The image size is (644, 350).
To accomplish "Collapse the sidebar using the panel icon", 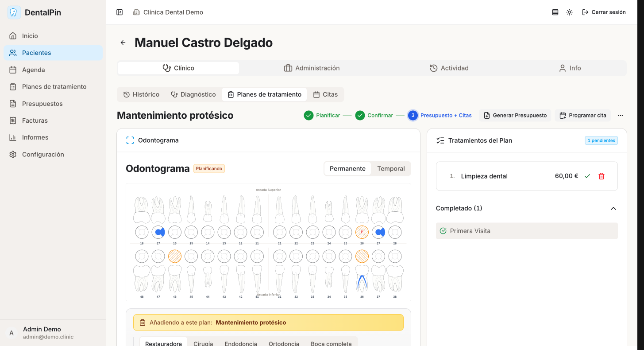I will pos(120,12).
